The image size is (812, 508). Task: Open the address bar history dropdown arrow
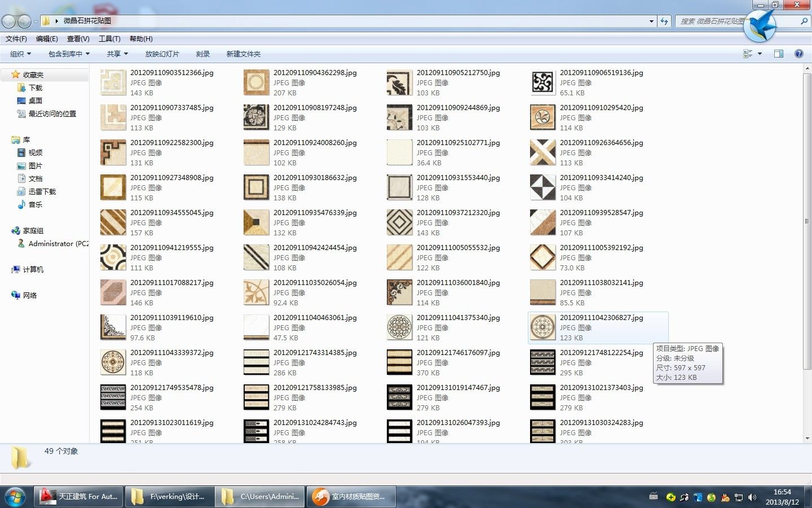click(651, 21)
